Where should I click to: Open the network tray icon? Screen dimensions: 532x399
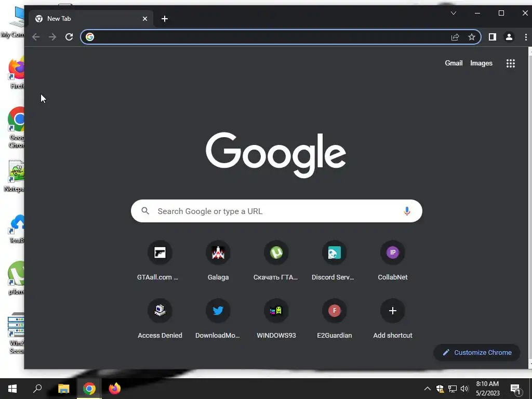(x=453, y=389)
